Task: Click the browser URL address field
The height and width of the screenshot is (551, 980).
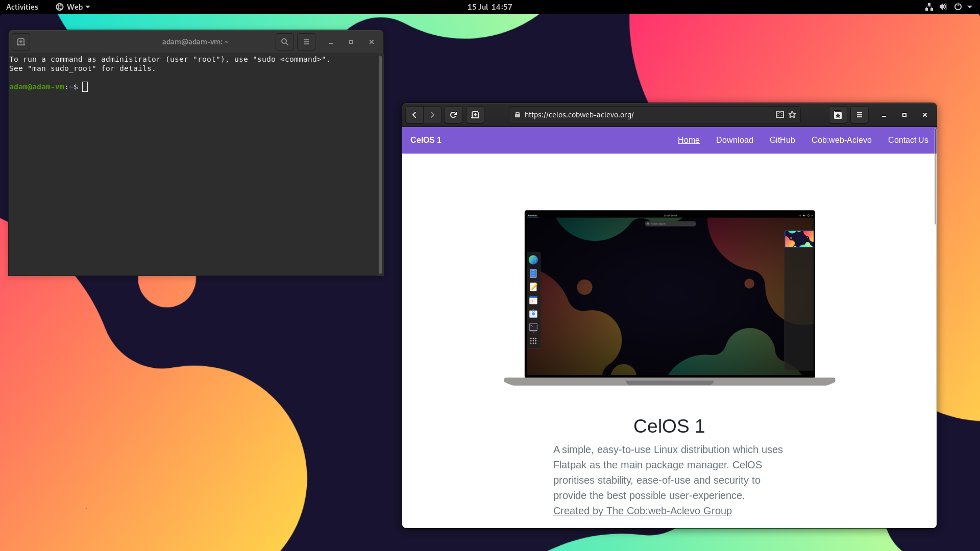Action: [643, 115]
